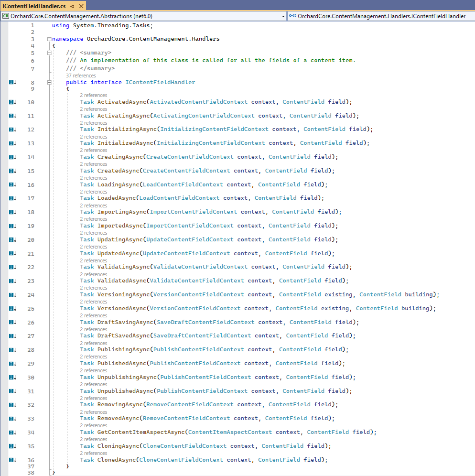This screenshot has height=476, width=475.
Task: Click line number 38 in the margin
Action: [31, 473]
